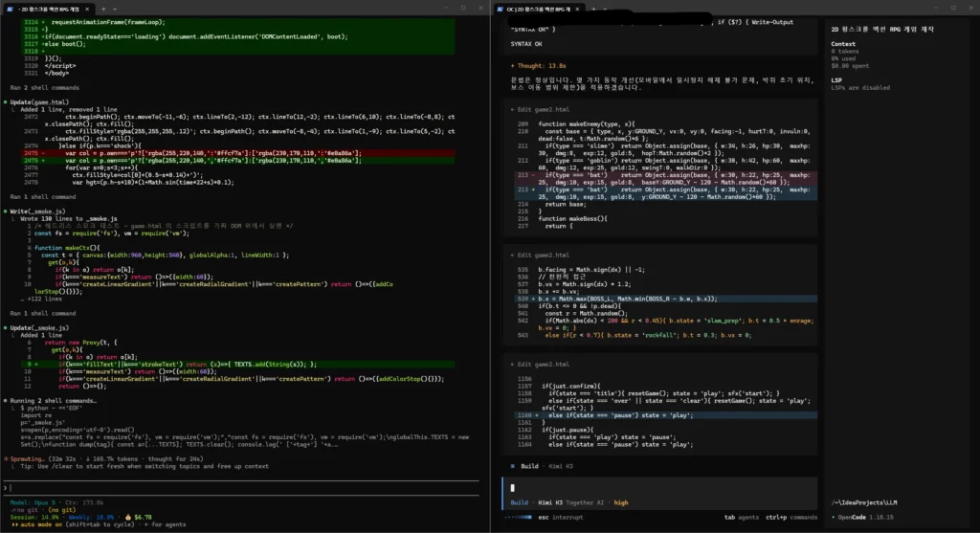
Task: Minimize the right terminal window
Action: coord(936,8)
